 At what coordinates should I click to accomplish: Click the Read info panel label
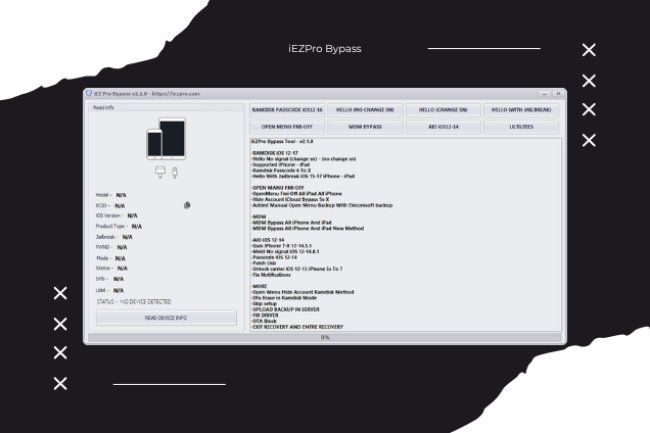coord(103,107)
